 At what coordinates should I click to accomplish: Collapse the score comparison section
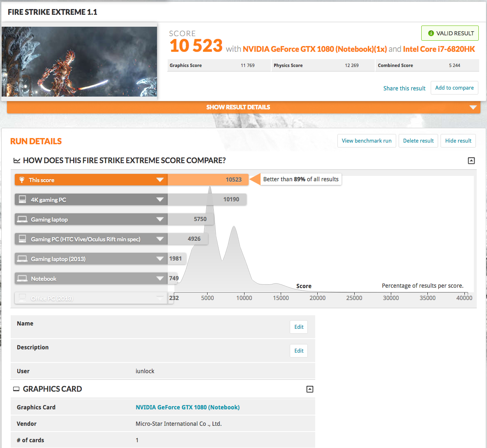click(x=471, y=161)
